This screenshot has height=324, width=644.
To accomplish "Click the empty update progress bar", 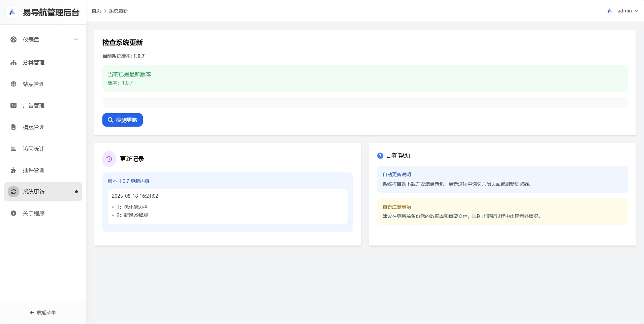I will point(365,102).
